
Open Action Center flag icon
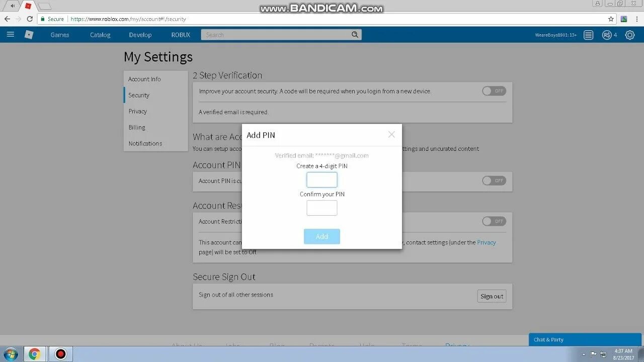(x=594, y=354)
